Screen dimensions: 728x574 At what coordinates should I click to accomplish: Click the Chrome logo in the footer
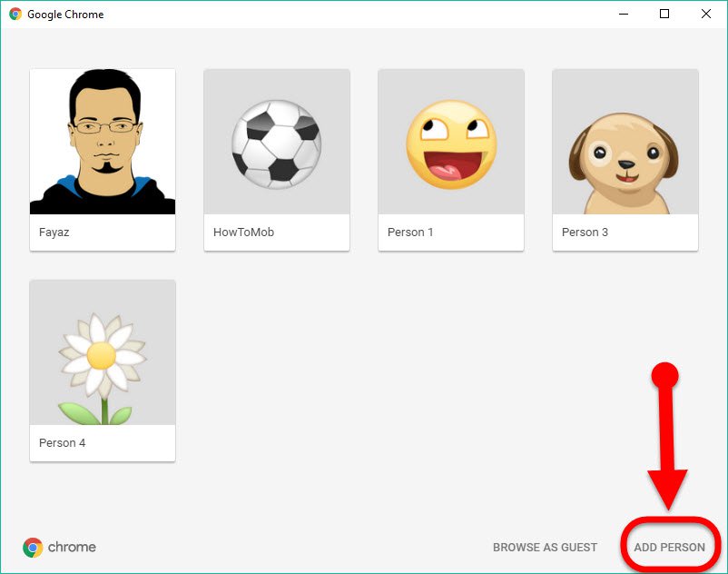tap(59, 548)
